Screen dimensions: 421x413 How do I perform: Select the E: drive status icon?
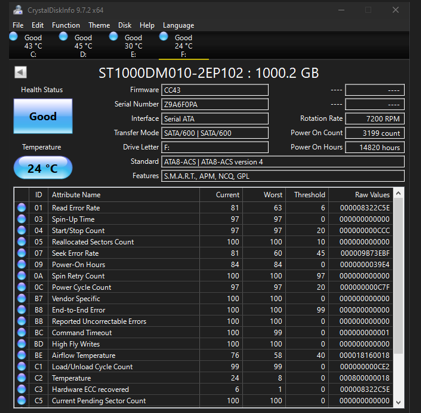[113, 36]
